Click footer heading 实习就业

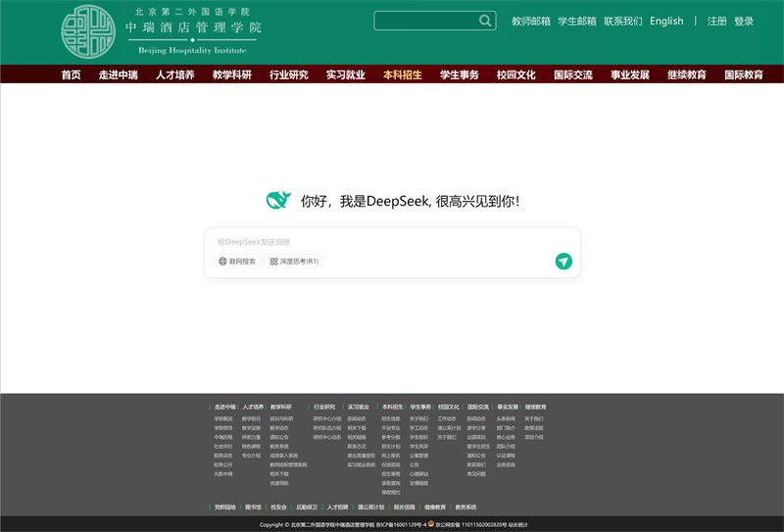(359, 407)
